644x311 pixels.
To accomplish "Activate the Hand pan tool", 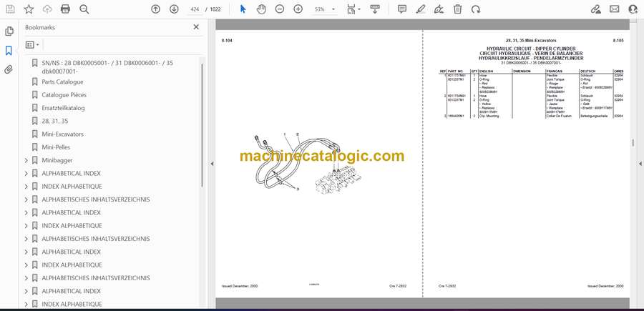I will 261,9.
